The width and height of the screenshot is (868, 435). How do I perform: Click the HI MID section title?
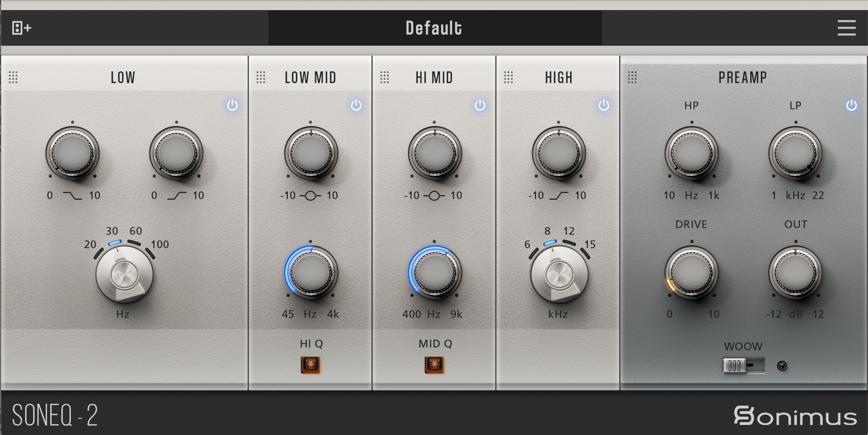(x=435, y=78)
